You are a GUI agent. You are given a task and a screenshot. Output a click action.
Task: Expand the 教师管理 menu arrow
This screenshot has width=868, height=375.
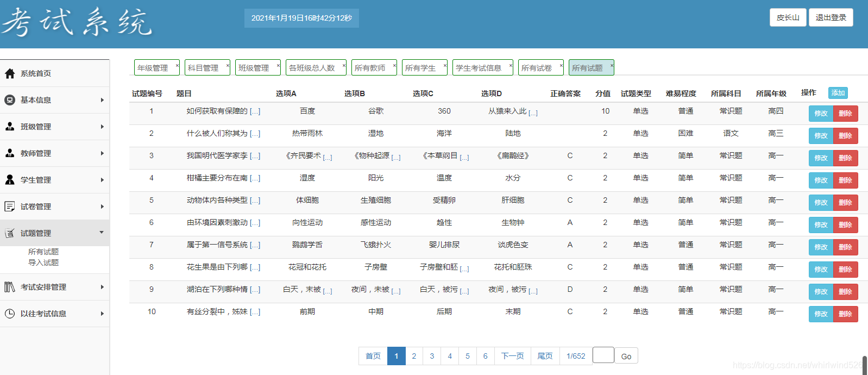(x=102, y=153)
